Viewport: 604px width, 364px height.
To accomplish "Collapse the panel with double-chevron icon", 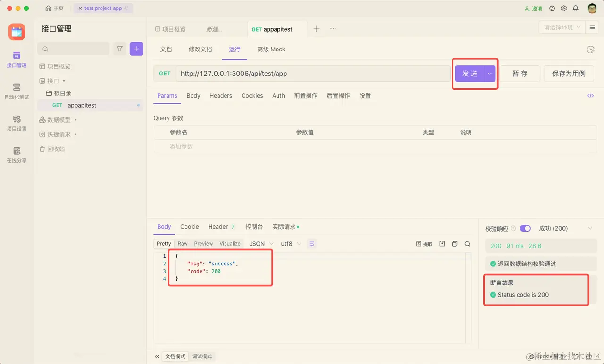I will point(157,356).
